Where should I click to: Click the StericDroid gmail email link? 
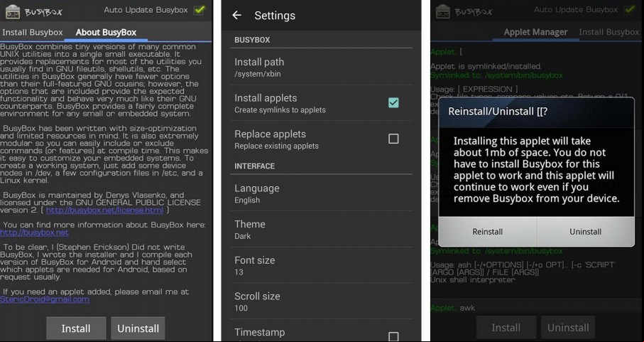pyautogui.click(x=45, y=299)
